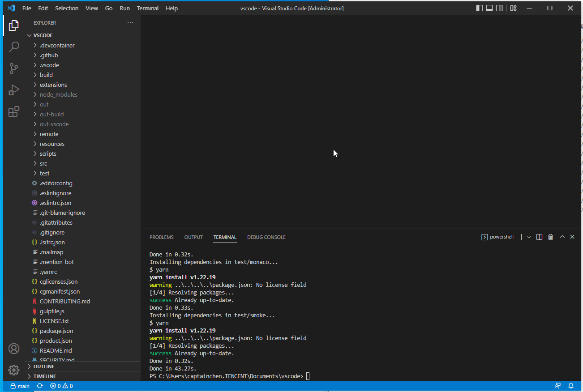583x392 pixels.
Task: Open the CONTRIBUTING.md file
Action: click(x=83, y=301)
